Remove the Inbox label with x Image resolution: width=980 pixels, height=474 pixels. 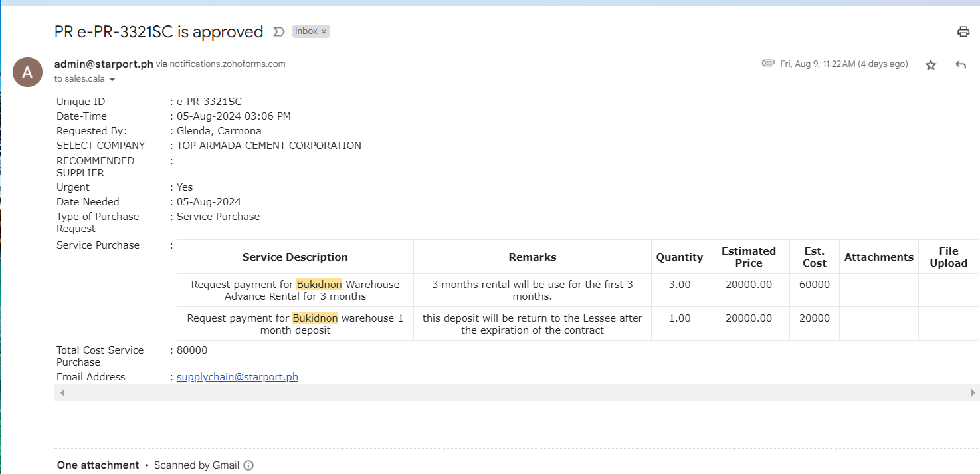[x=324, y=31]
